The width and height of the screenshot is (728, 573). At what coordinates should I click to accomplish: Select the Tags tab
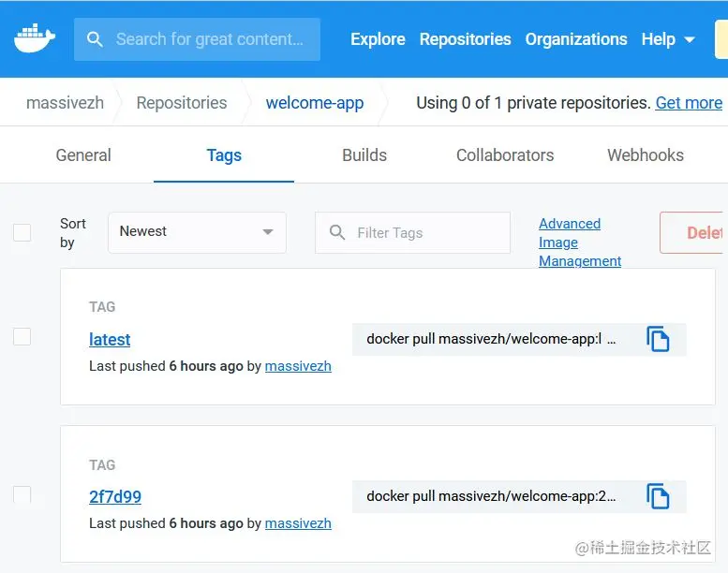[x=224, y=155]
